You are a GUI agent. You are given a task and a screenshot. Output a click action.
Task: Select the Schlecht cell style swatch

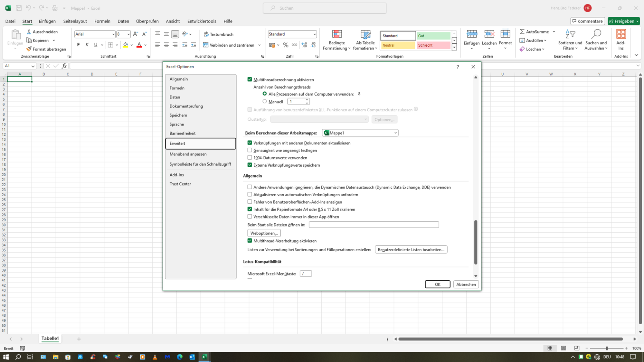(433, 45)
